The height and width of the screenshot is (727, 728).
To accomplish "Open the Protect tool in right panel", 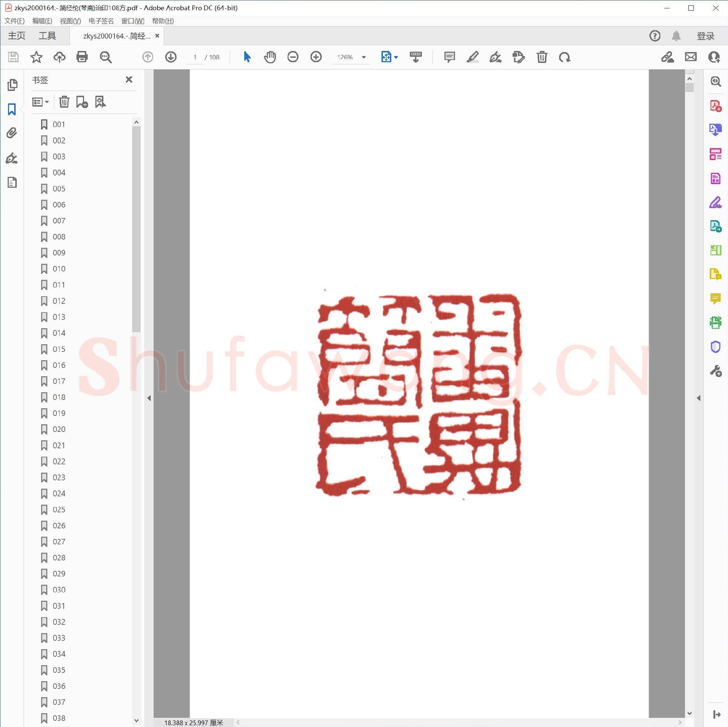I will tap(715, 346).
